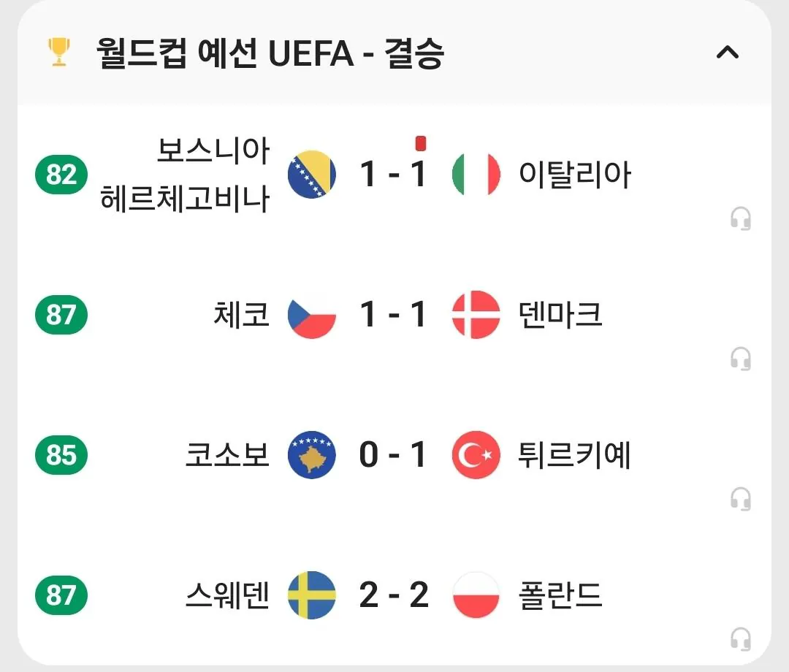
Task: Click the Bosnia and Herzegovina flag icon
Action: [x=312, y=175]
